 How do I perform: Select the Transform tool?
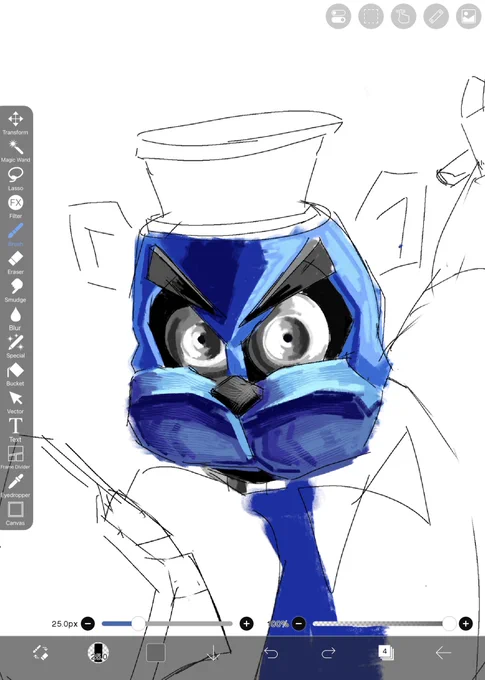tap(16, 123)
